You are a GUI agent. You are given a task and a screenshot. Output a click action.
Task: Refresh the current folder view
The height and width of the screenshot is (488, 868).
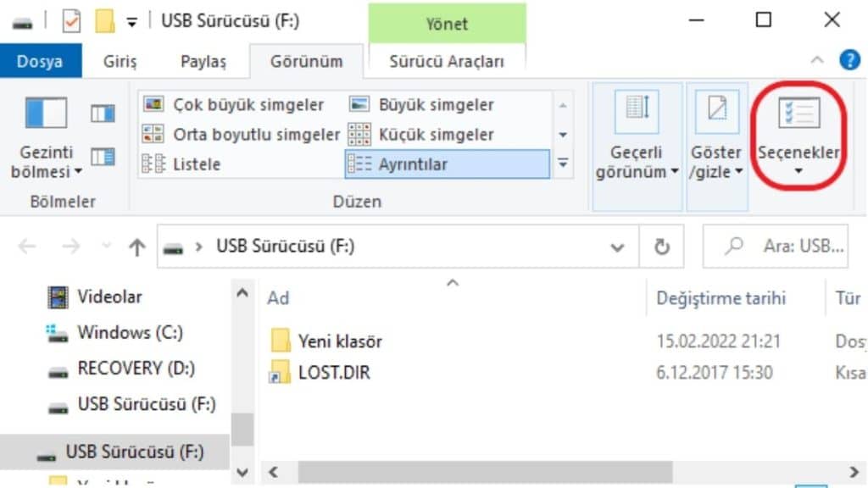[661, 247]
